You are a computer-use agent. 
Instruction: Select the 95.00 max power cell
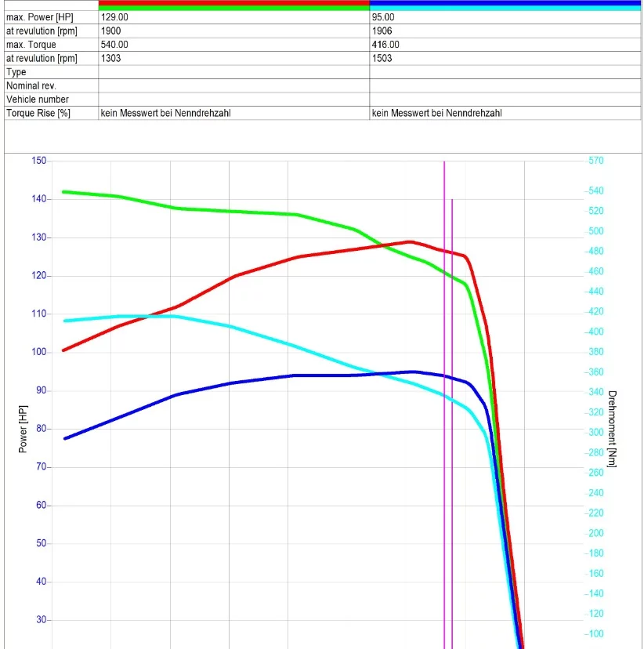click(x=505, y=17)
